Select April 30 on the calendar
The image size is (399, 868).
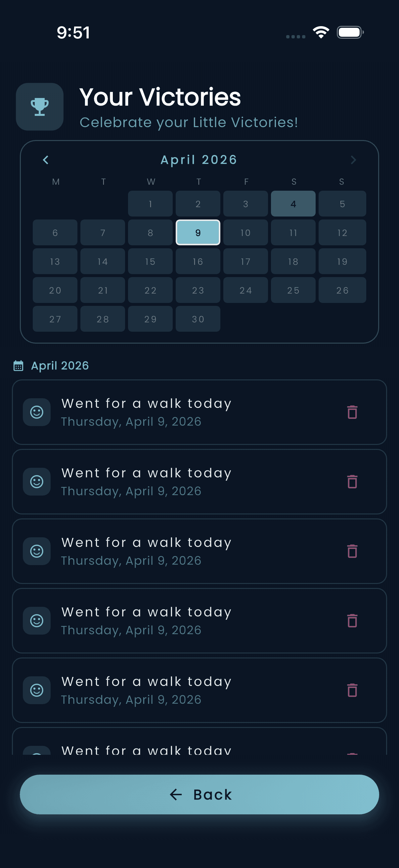click(198, 319)
